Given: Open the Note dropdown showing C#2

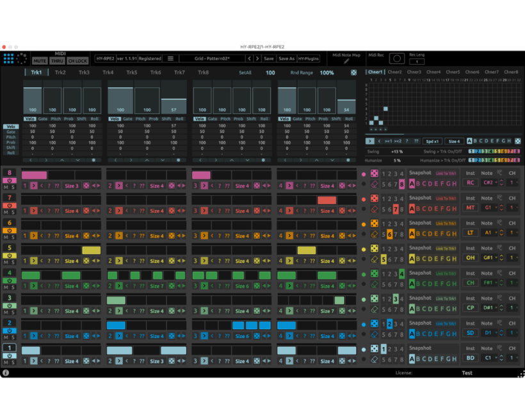Looking at the screenshot, I should (x=489, y=182).
